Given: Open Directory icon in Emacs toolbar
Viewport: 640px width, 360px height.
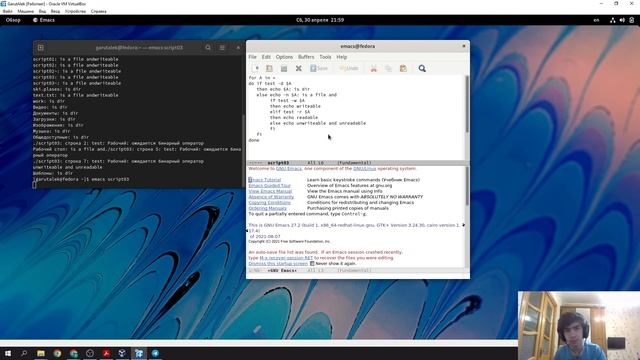Looking at the screenshot, I should (284, 68).
